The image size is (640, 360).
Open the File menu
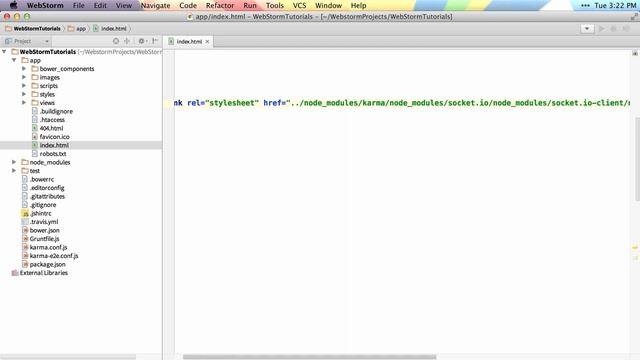(x=78, y=5)
